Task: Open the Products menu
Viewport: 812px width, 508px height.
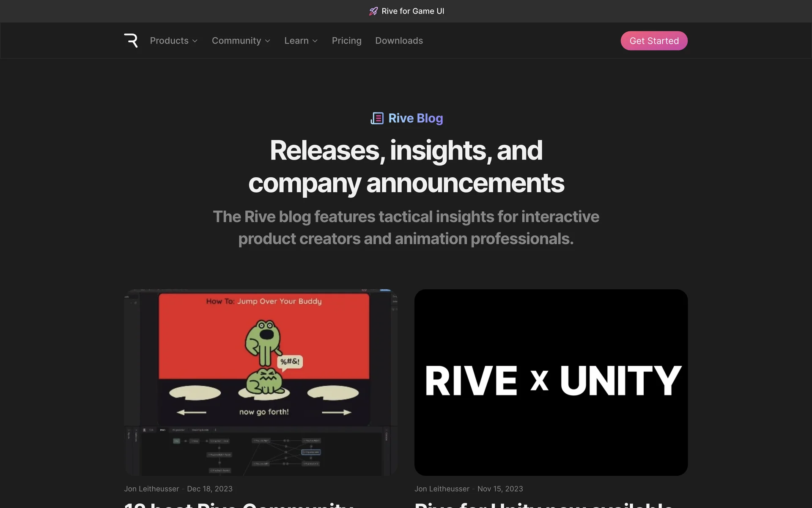Action: point(169,41)
